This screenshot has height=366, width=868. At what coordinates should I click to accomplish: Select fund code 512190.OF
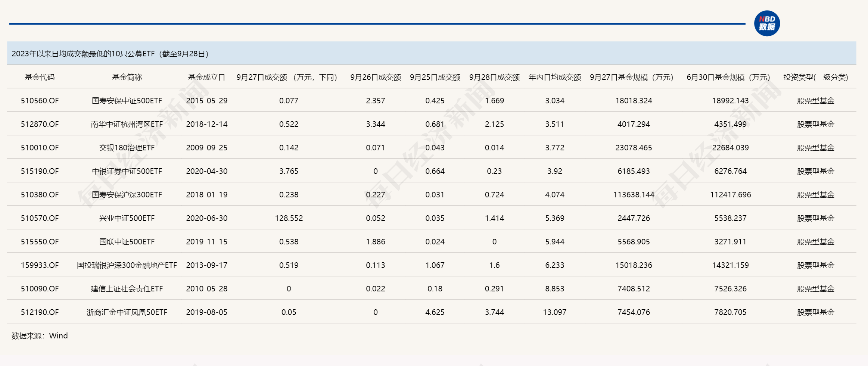(x=40, y=312)
